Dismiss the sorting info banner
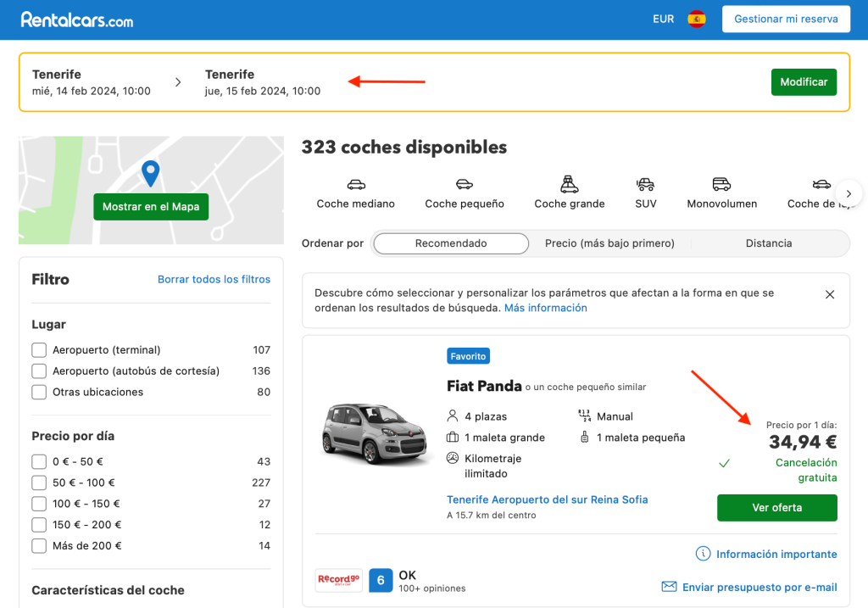 [x=829, y=294]
